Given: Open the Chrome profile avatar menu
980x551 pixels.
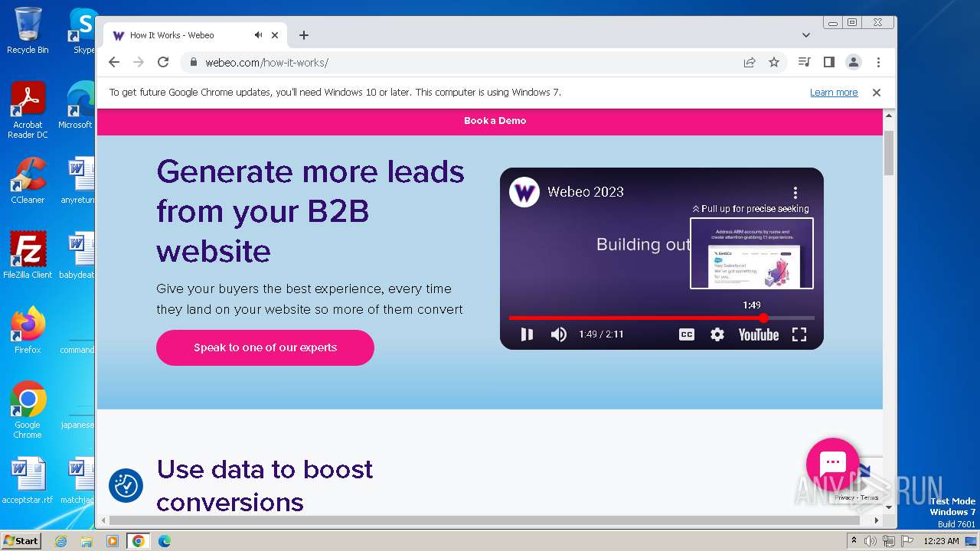Looking at the screenshot, I should coord(853,63).
